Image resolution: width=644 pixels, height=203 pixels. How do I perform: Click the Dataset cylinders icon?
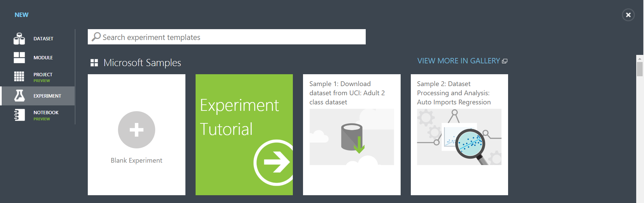pos(19,39)
